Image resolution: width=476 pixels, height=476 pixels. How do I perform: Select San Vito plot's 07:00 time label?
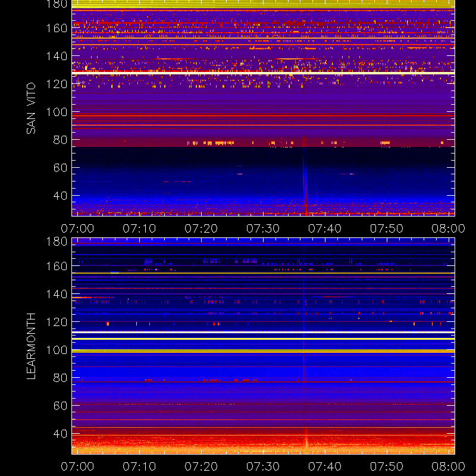coord(77,228)
